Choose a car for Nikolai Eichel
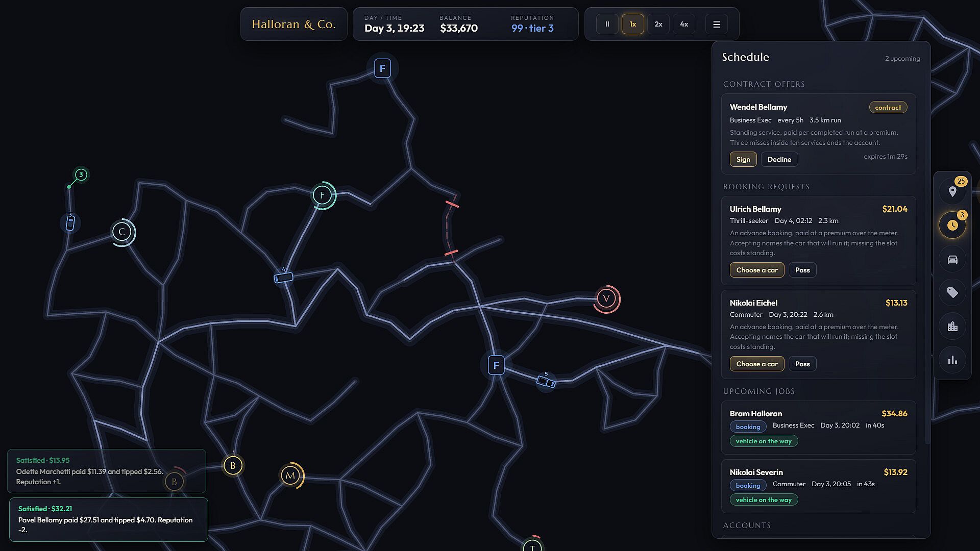The height and width of the screenshot is (551, 980). tap(757, 364)
